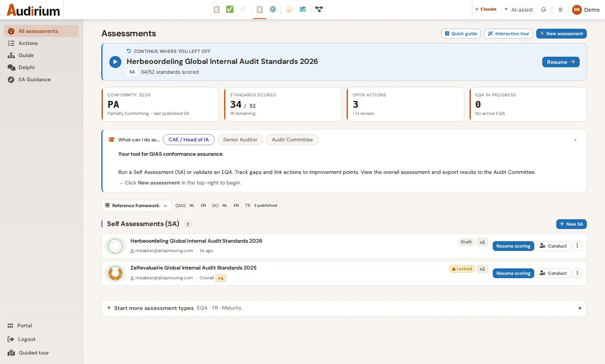Open Actions in the sidebar
The width and height of the screenshot is (605, 364).
(41, 43)
